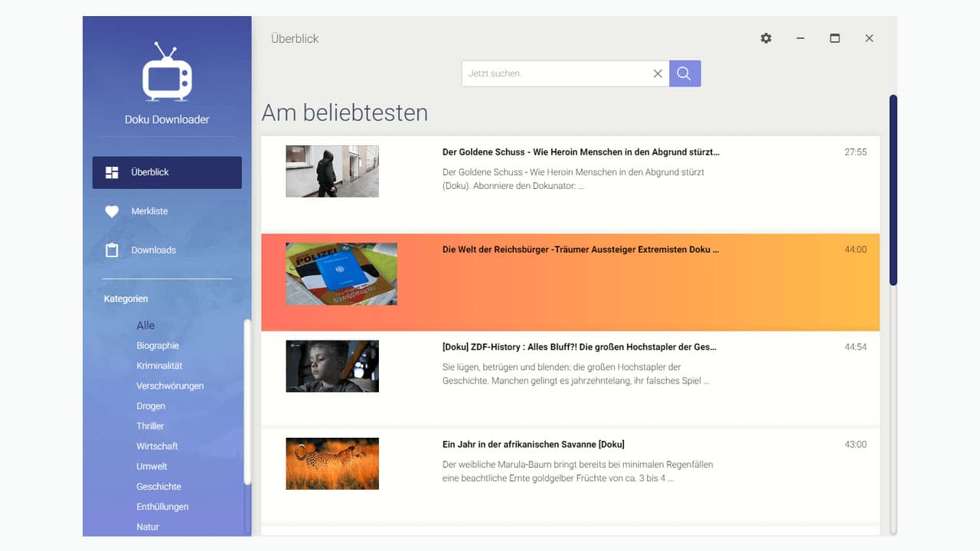Open the Natur category
Viewport: 980px width, 551px height.
coord(147,527)
